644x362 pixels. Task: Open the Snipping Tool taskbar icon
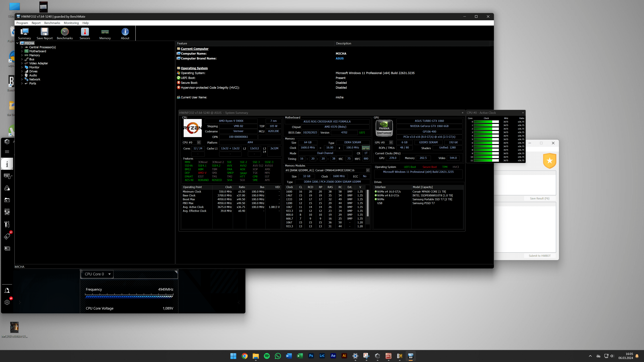pyautogui.click(x=366, y=356)
